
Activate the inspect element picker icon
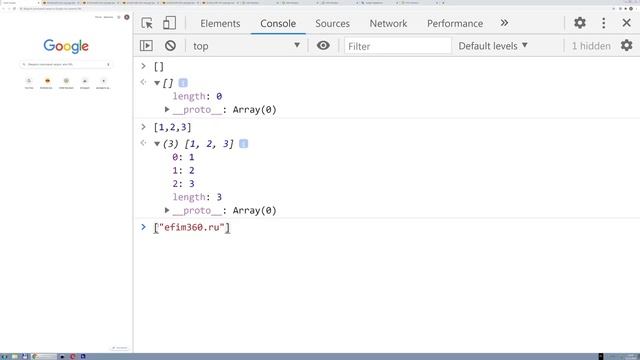[x=147, y=23]
